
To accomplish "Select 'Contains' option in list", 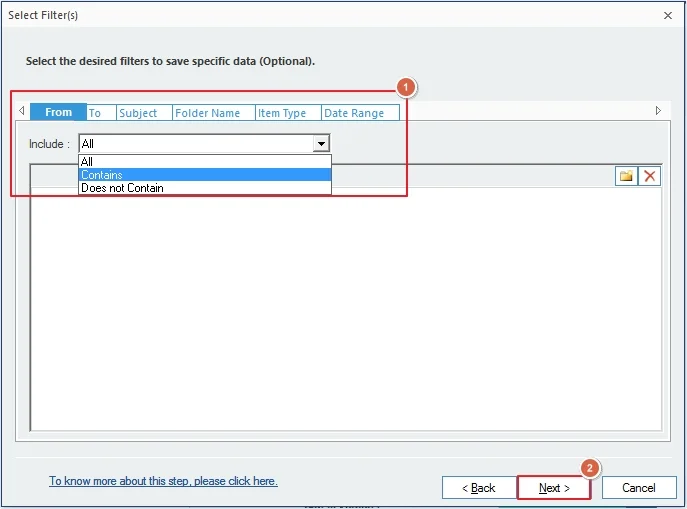I will click(205, 175).
